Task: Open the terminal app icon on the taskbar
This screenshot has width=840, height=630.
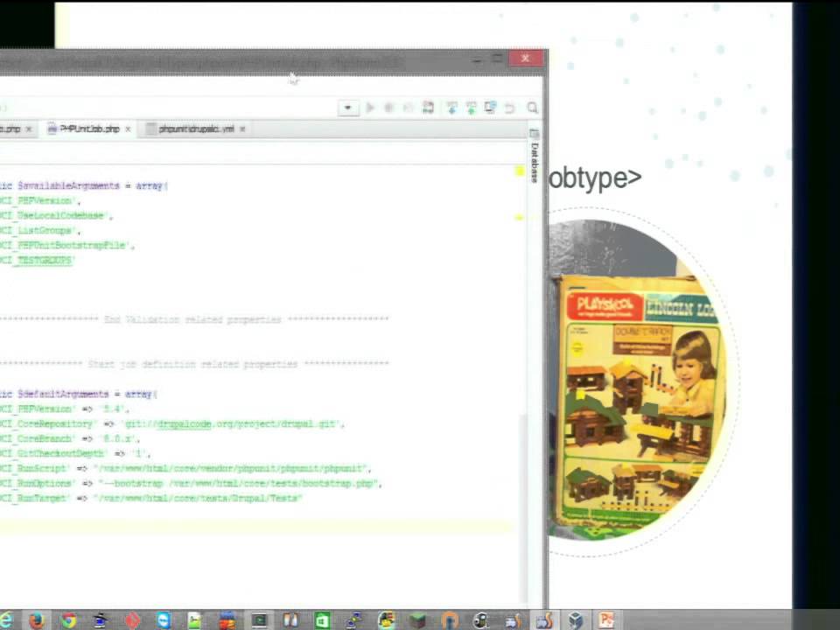Action: tap(259, 620)
